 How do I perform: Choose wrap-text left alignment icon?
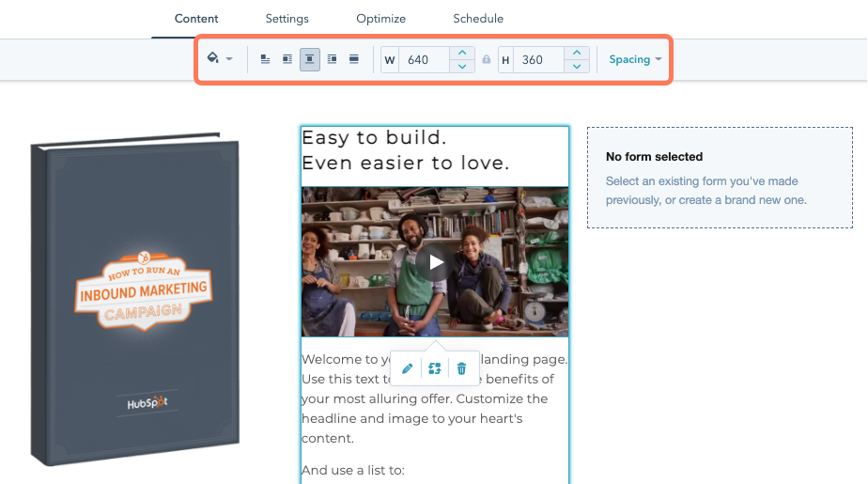287,59
